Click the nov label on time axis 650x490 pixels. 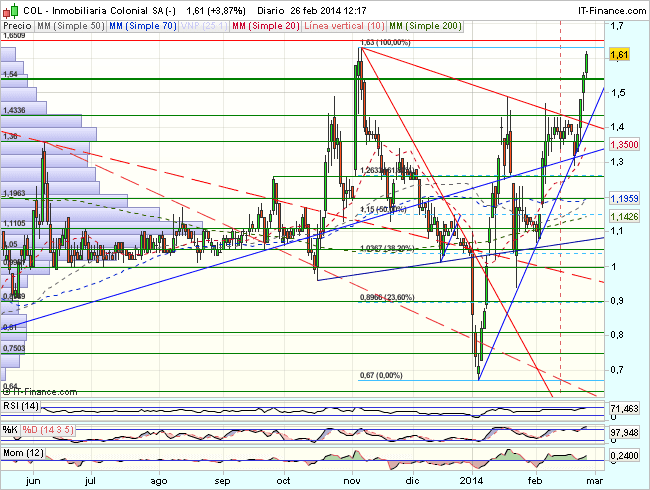pos(352,481)
